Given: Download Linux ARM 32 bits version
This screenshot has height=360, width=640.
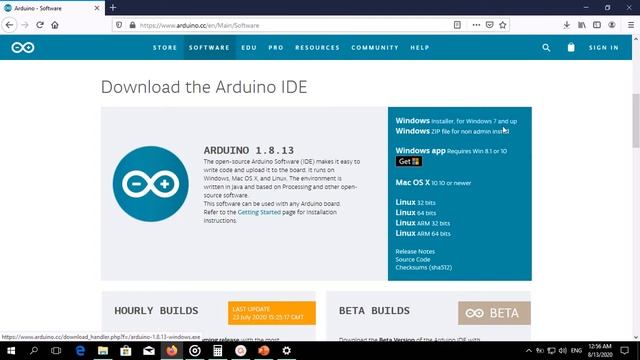Looking at the screenshot, I should pyautogui.click(x=422, y=223).
